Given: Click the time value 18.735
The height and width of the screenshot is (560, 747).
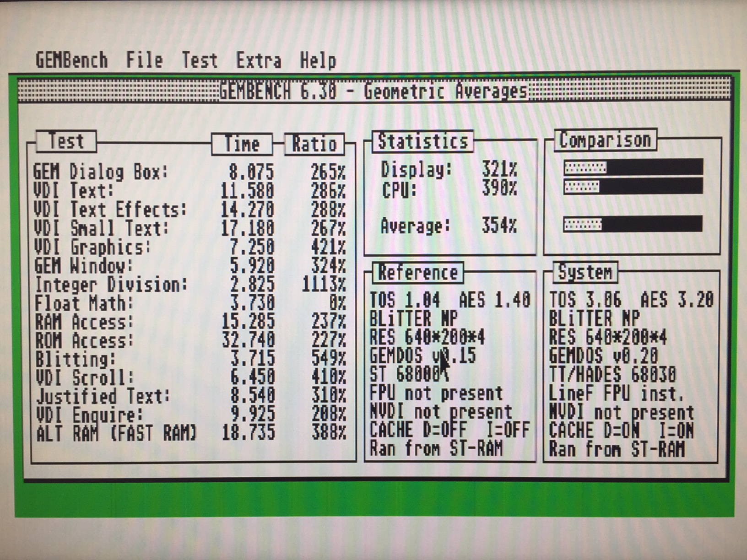Looking at the screenshot, I should (249, 433).
